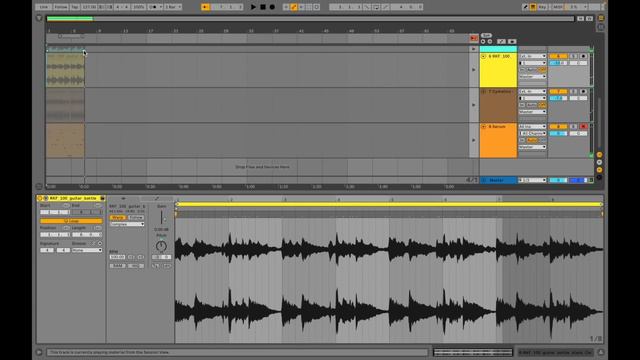Unfold the orange Serum track
640x360 pixels.
484,127
